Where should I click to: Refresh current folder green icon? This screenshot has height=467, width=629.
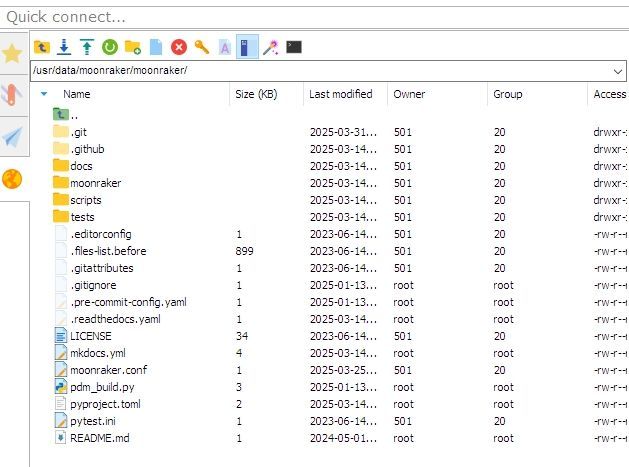[110, 47]
